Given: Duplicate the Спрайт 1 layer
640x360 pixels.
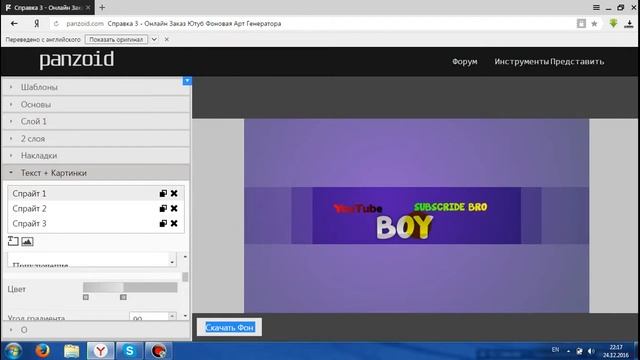Looking at the screenshot, I should tap(163, 193).
